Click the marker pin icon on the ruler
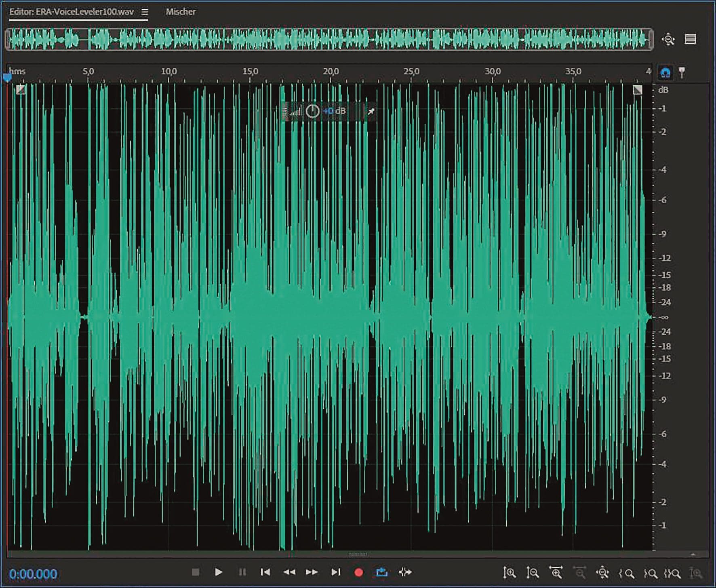 click(682, 73)
